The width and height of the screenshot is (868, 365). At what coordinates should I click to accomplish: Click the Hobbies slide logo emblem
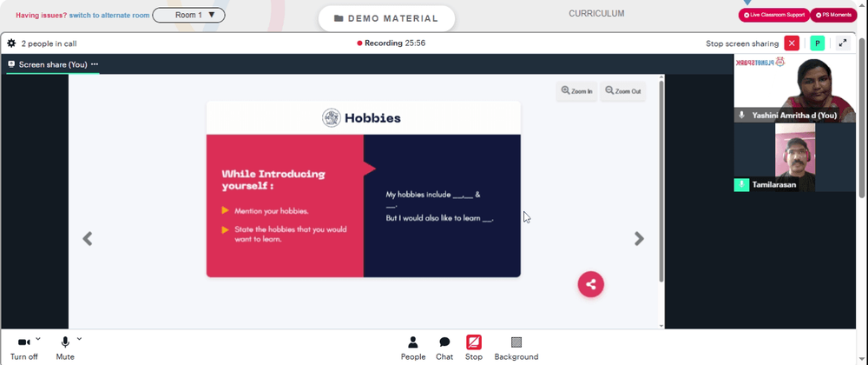pos(332,118)
